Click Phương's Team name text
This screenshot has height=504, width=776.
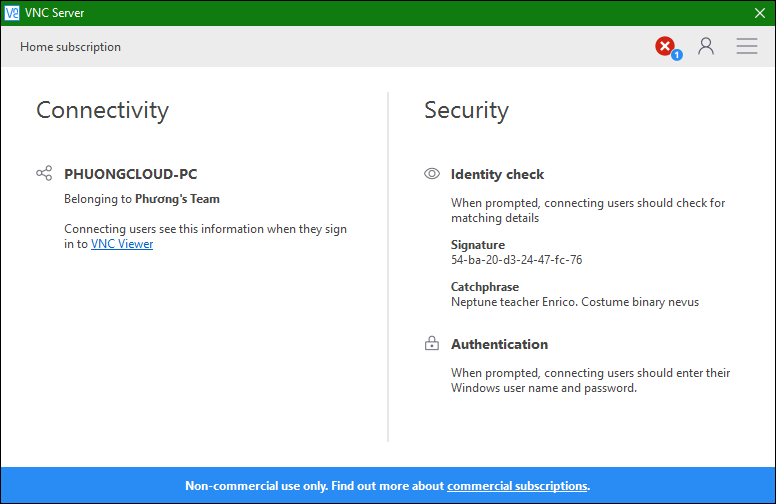point(177,199)
